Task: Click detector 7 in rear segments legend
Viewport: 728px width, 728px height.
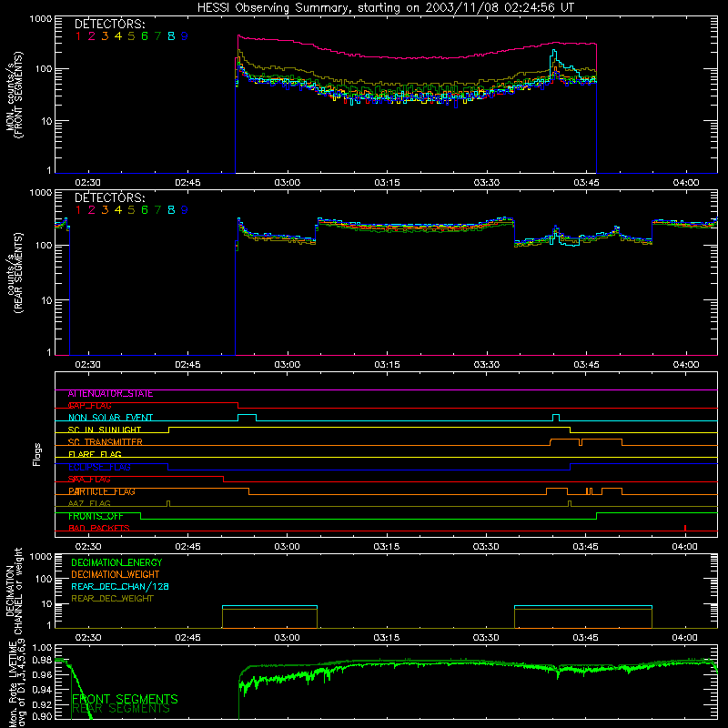Action: [157, 210]
